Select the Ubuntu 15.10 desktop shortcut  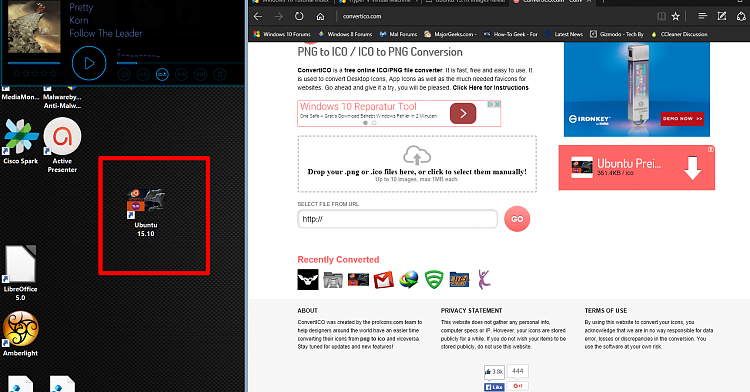pyautogui.click(x=146, y=212)
